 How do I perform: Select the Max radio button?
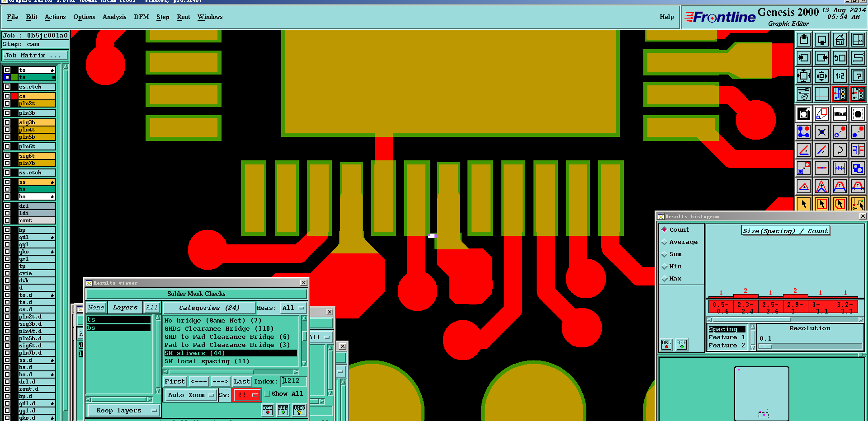click(x=665, y=279)
